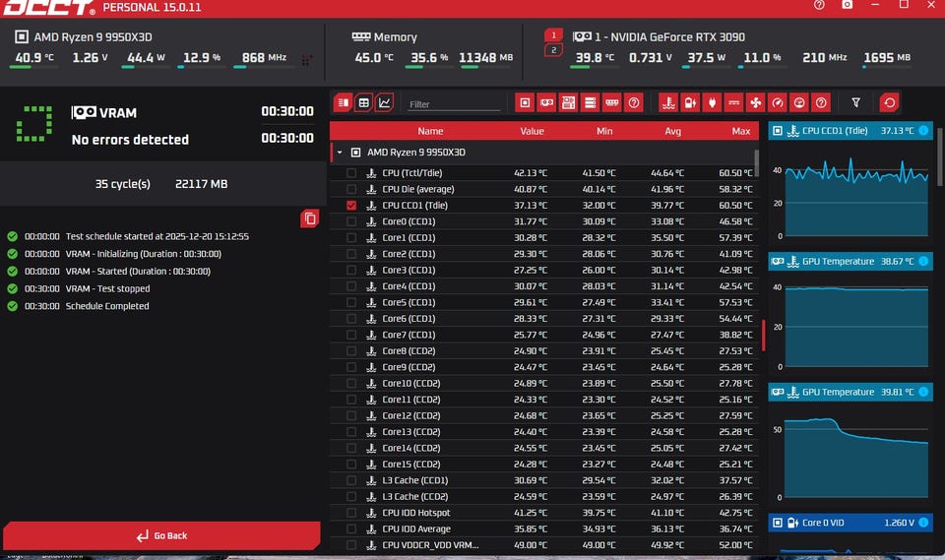
Task: Click the L3 Cache (CCD2) sensor name
Action: click(x=415, y=497)
